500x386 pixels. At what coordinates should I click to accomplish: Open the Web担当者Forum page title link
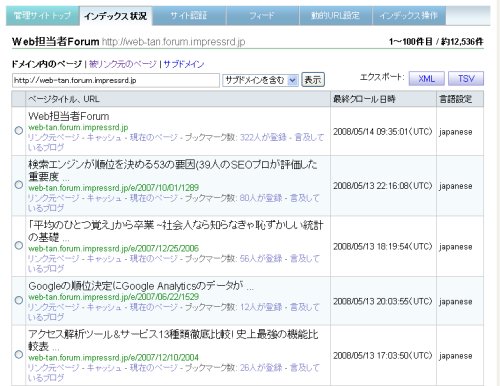[69, 116]
